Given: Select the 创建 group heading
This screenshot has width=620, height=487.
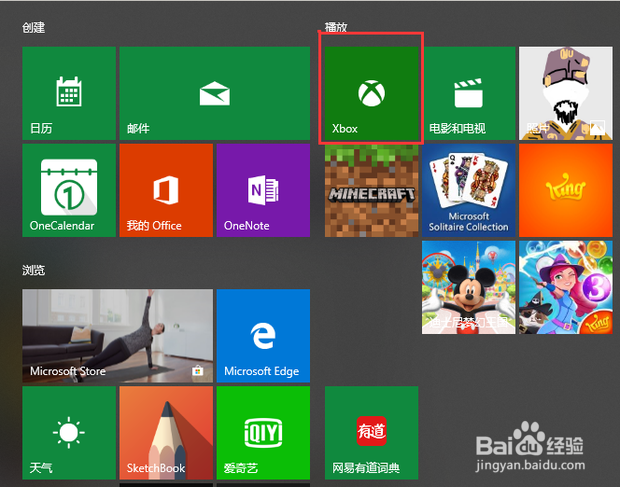Looking at the screenshot, I should (x=34, y=28).
